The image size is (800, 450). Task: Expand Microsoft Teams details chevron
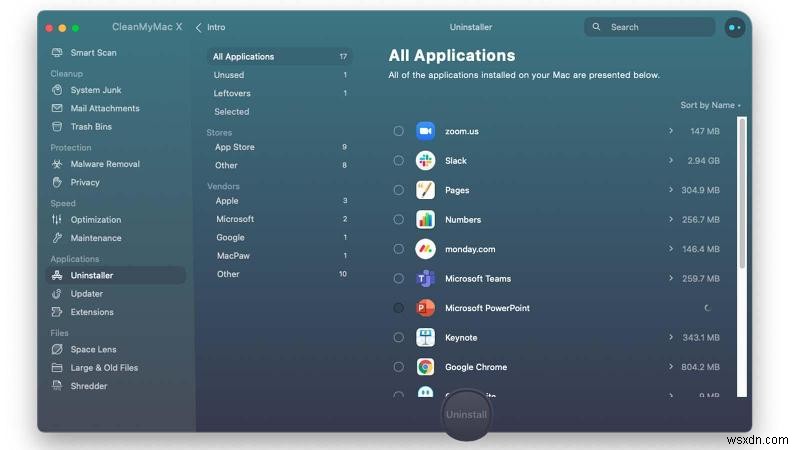tap(670, 279)
